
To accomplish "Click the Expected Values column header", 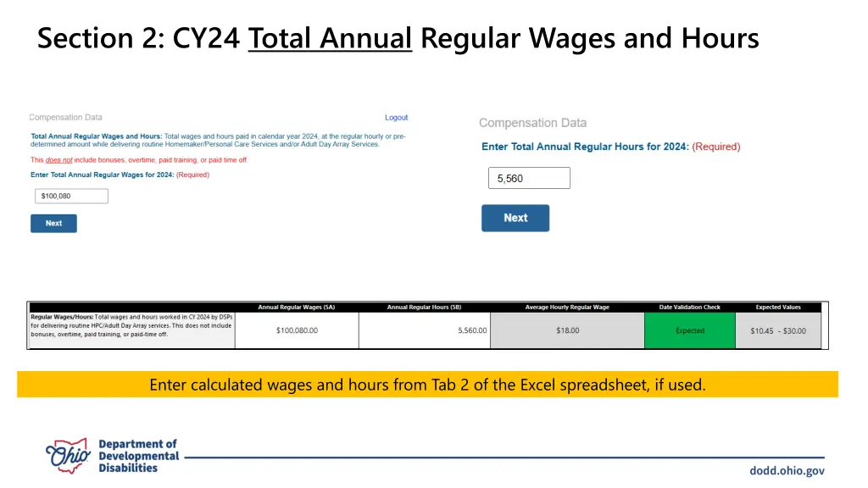I will 778,307.
